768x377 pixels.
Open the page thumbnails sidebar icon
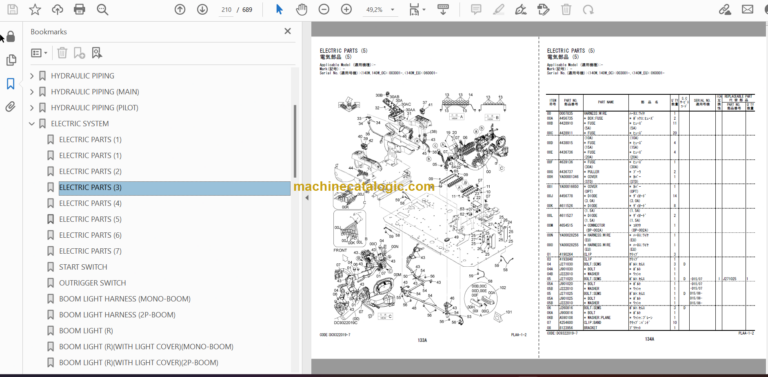11,60
